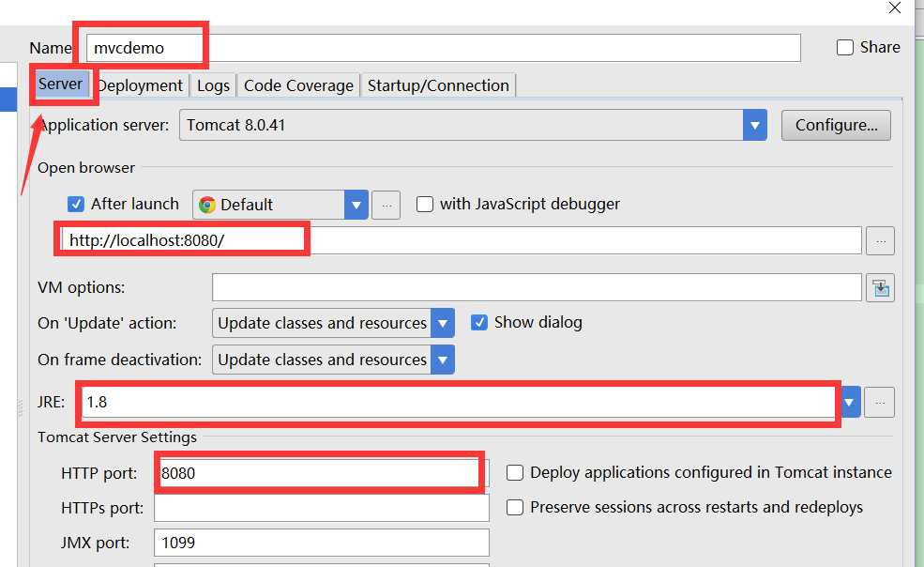The image size is (924, 567).
Task: Click the browse button next to browser dropdown
Action: point(386,205)
